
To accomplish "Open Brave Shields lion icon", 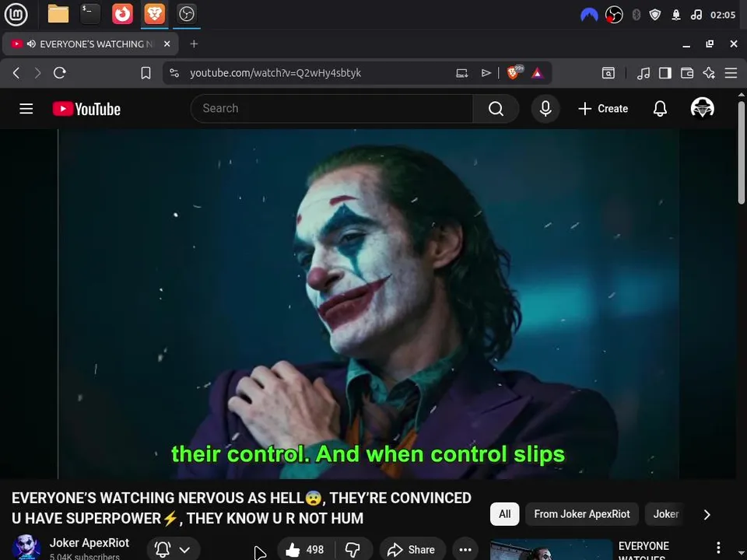I will tap(514, 73).
